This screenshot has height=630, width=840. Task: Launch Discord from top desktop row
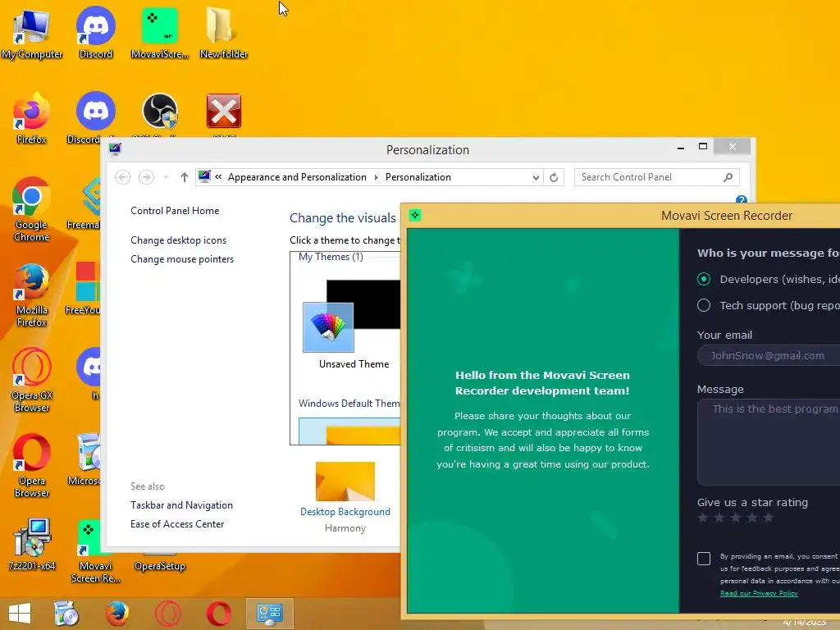coord(96,33)
